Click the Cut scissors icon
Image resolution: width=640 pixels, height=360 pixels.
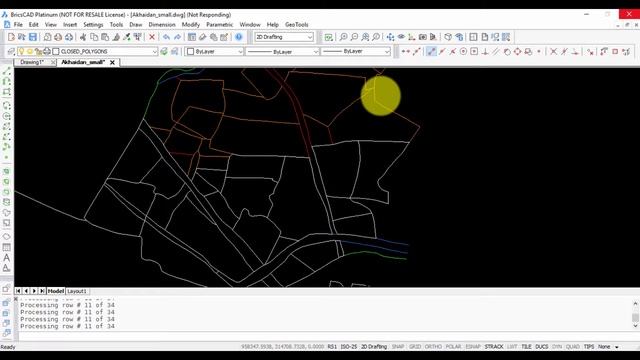click(x=83, y=37)
